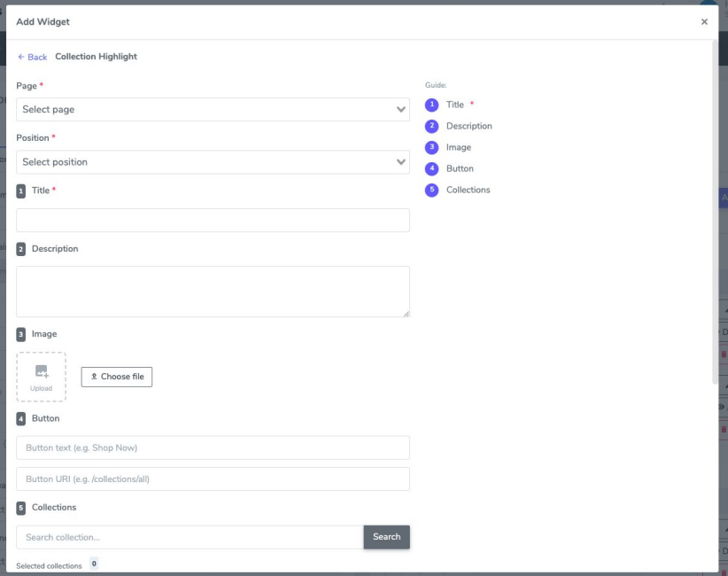Focus the Description text area
Image resolution: width=728 pixels, height=576 pixels.
[x=213, y=292]
